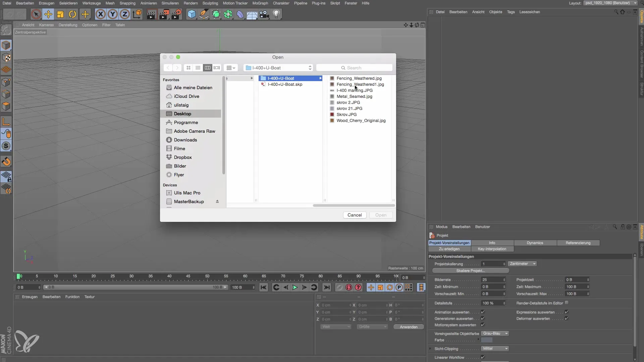
Task: Add a light object icon
Action: tap(276, 14)
